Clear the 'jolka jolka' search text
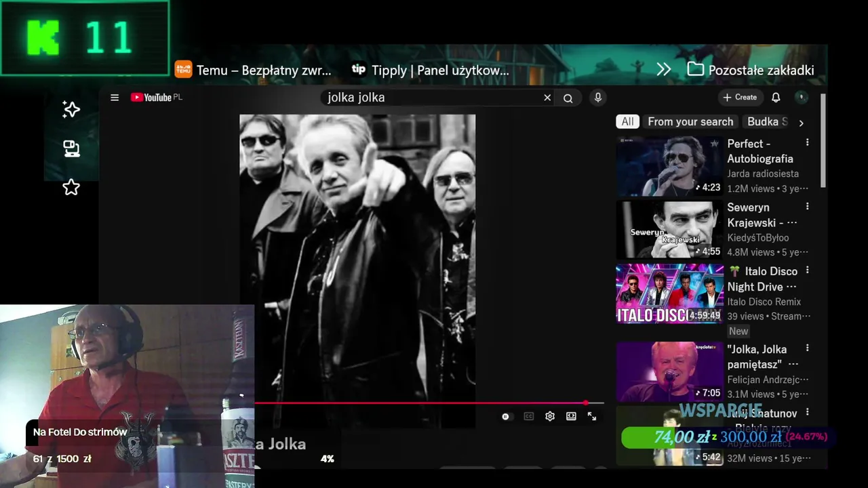Image resolution: width=868 pixels, height=488 pixels. click(547, 98)
